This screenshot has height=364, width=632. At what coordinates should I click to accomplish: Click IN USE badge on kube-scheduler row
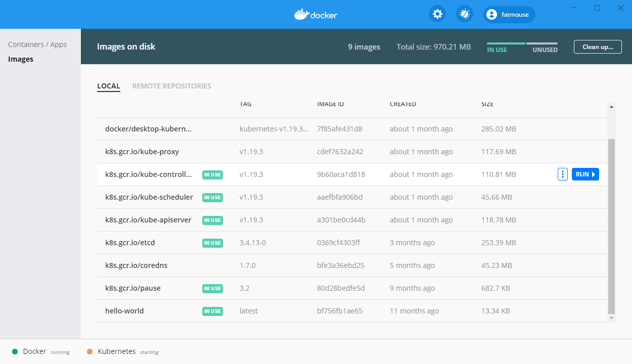[x=213, y=197]
